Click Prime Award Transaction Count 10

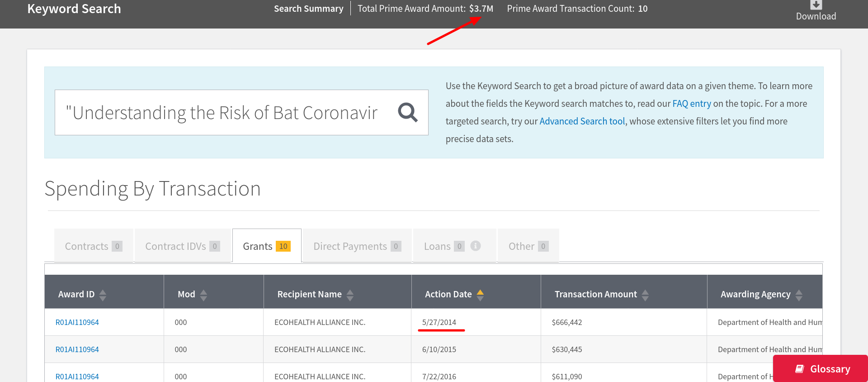(577, 9)
